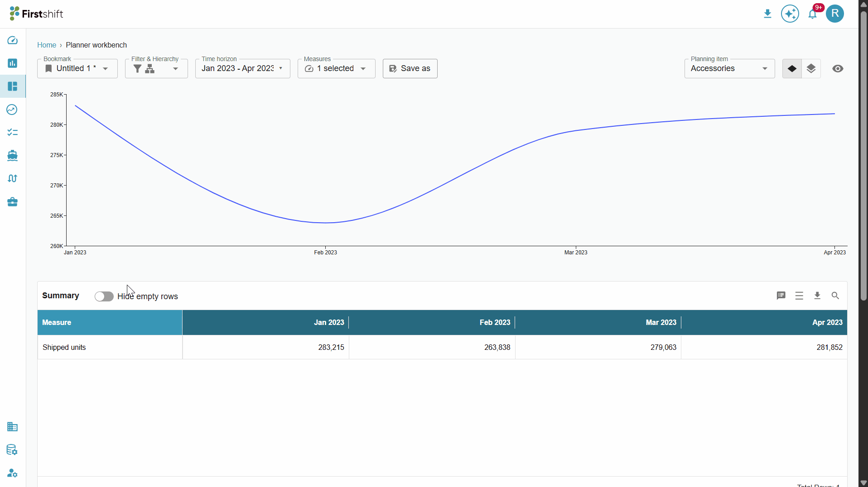Click the Save as button

[410, 69]
